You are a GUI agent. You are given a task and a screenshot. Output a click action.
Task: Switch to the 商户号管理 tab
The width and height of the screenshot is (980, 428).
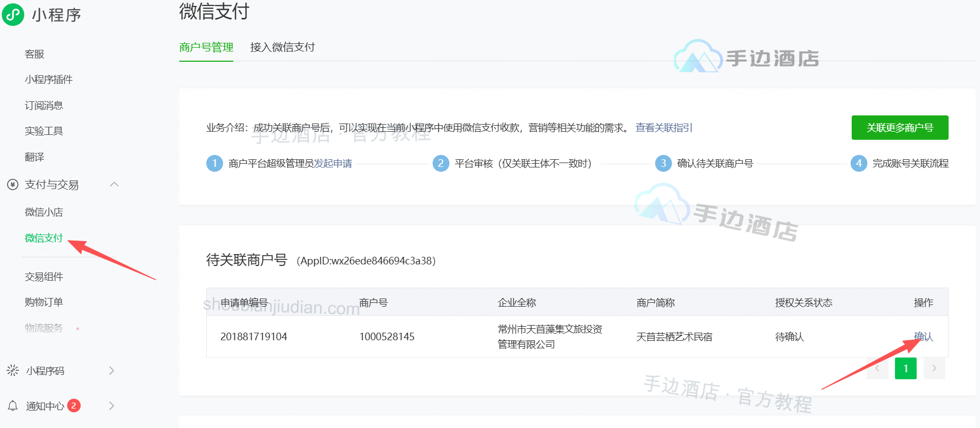pyautogui.click(x=206, y=48)
